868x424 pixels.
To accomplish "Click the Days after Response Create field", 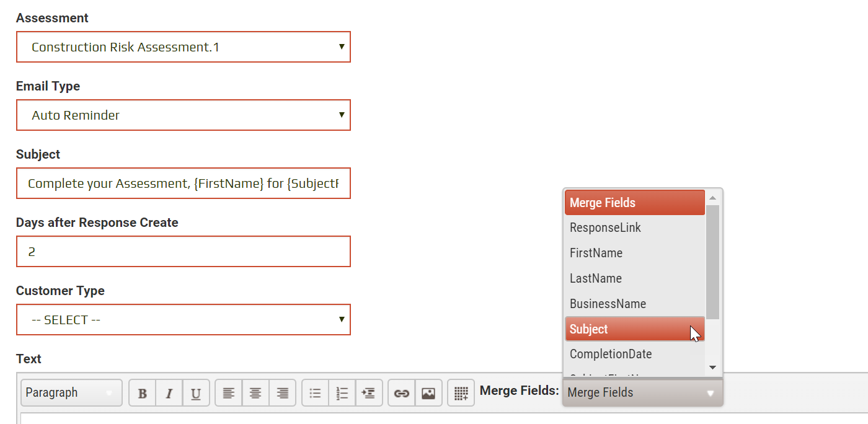I will pos(184,252).
